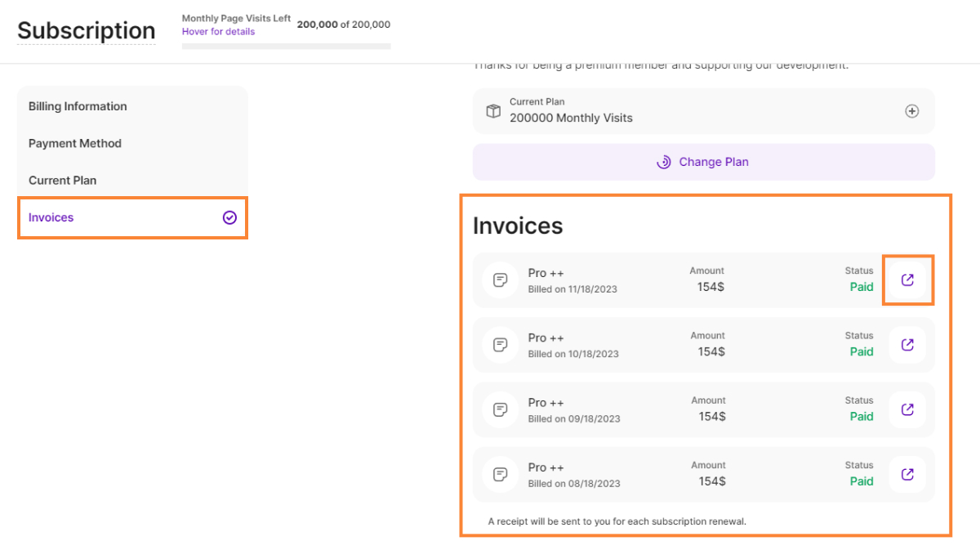
Task: Select Current Plan in sidebar
Action: (62, 181)
